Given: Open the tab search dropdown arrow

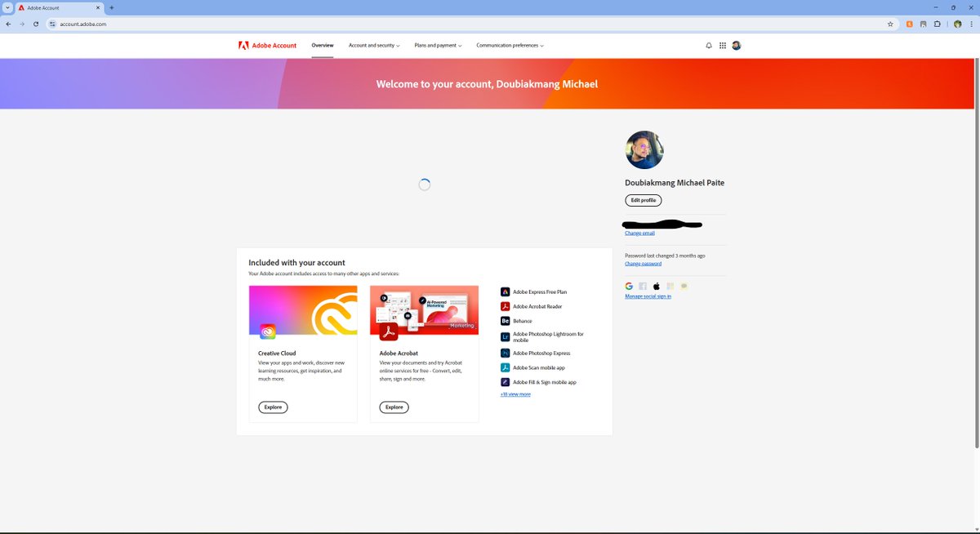Looking at the screenshot, I should [7, 7].
